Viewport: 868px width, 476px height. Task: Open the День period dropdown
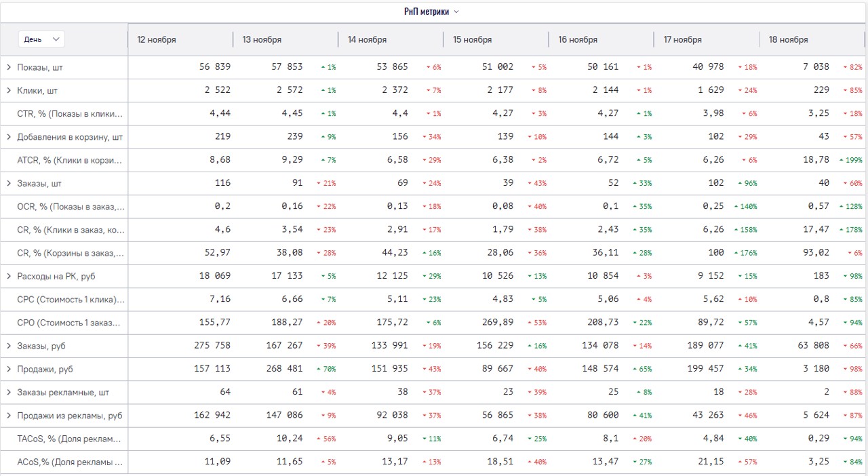point(41,39)
